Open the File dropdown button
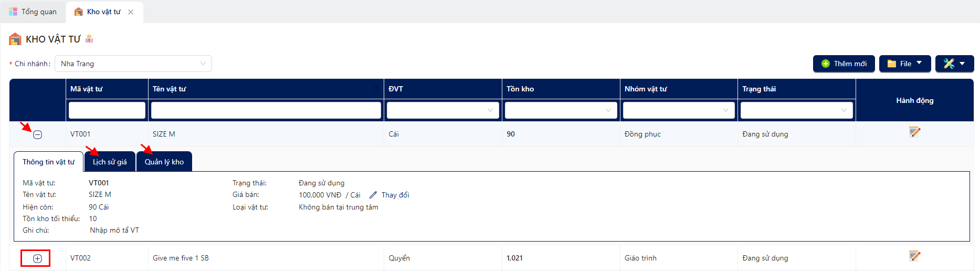The image size is (980, 271). 905,64
